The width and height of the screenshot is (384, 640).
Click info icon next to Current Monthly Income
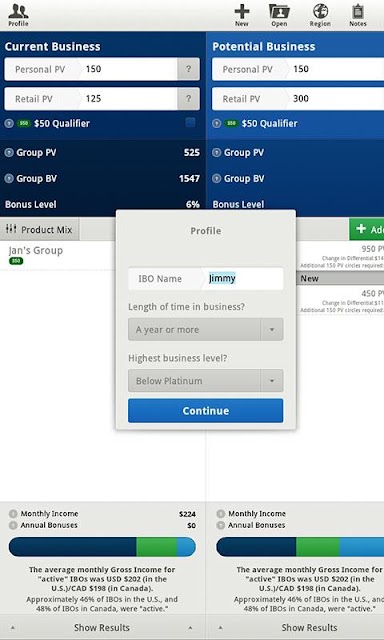click(13, 514)
